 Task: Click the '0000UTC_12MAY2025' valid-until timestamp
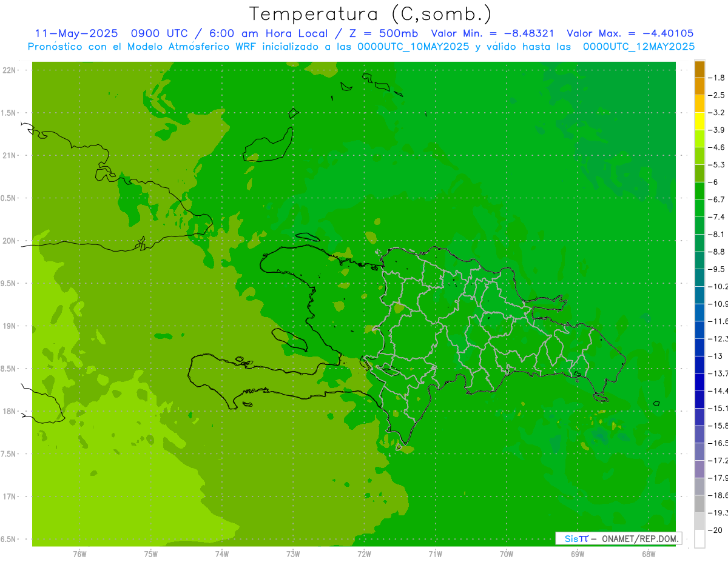click(638, 47)
